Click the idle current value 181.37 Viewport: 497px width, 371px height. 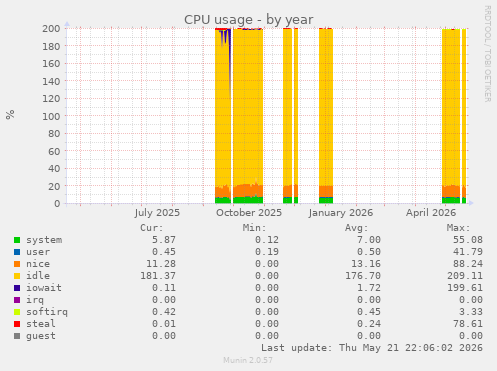click(x=158, y=276)
